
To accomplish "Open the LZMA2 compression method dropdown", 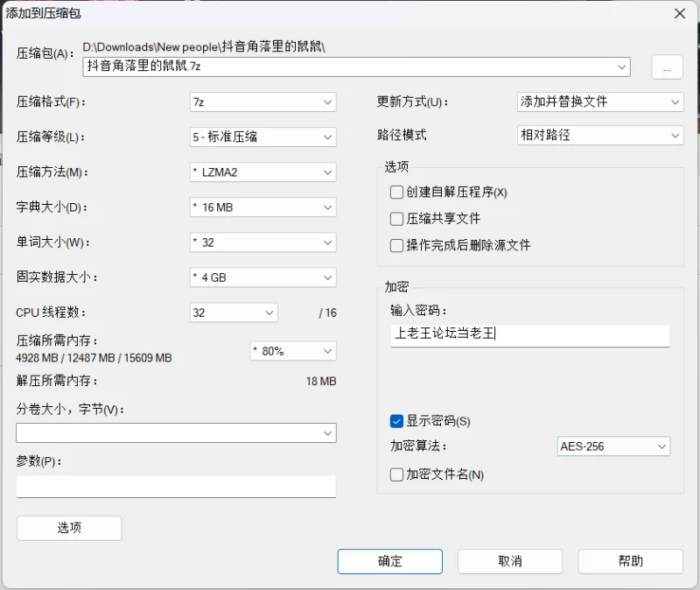I will (x=262, y=172).
